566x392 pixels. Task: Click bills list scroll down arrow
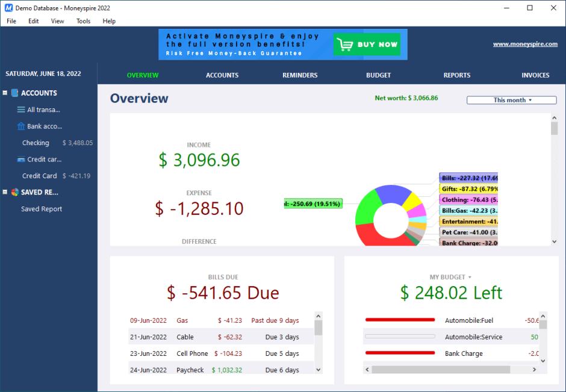319,370
